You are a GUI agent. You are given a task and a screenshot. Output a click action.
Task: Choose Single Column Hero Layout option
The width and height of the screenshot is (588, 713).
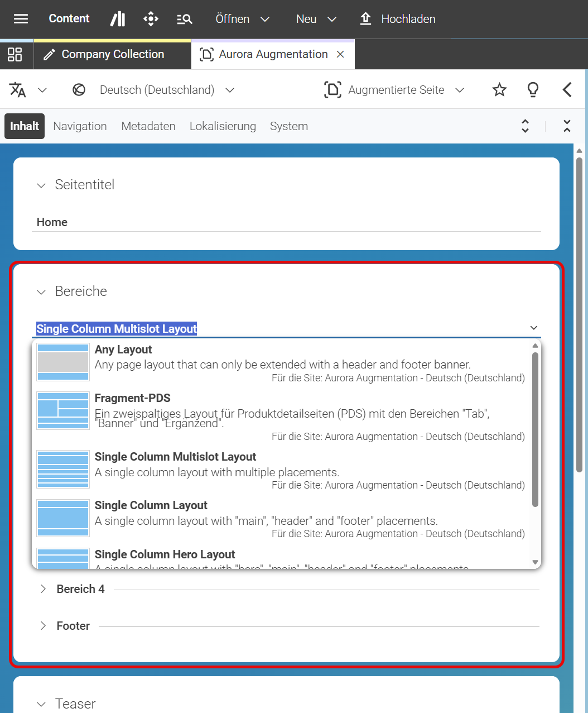point(282,557)
